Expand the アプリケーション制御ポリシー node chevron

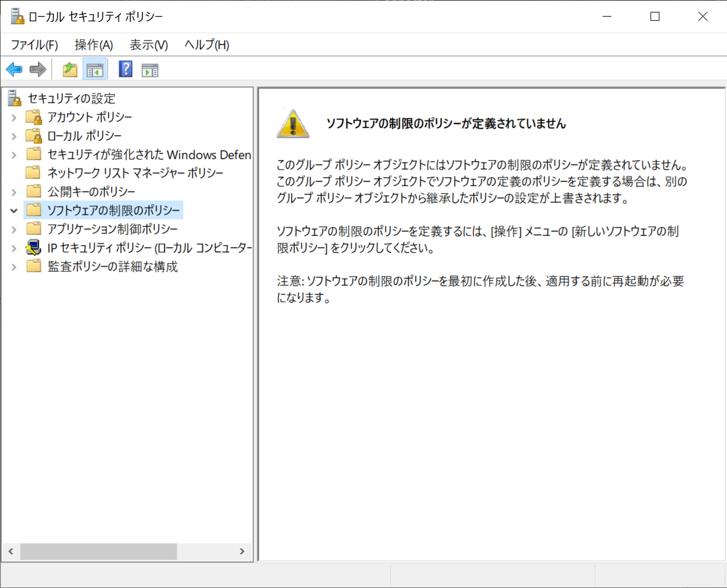[14, 229]
